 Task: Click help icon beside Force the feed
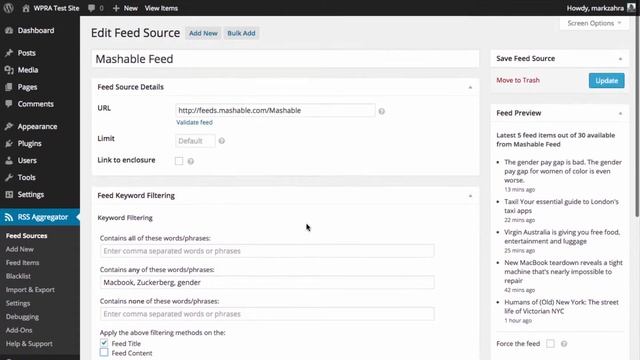coord(564,344)
